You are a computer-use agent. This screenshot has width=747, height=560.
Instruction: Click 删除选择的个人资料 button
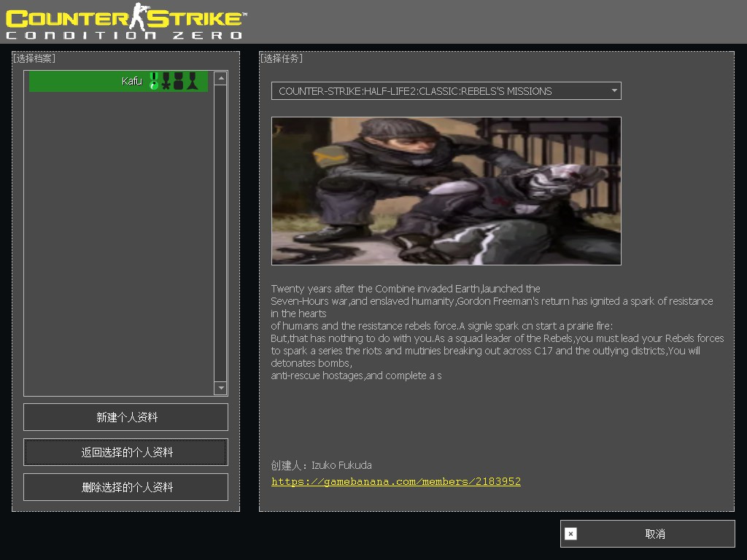(x=125, y=487)
